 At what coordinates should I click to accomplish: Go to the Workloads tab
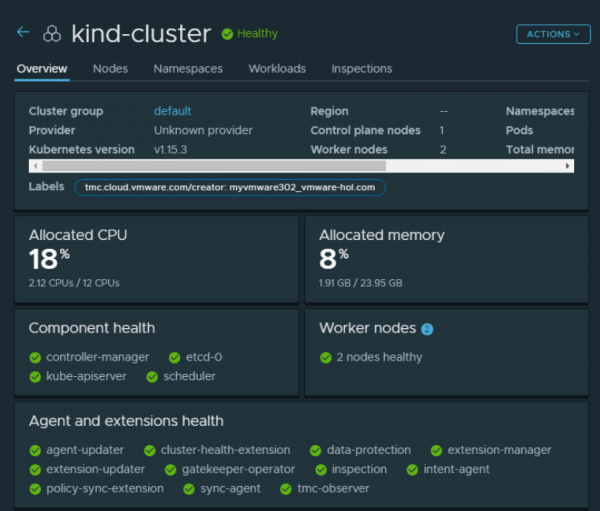click(x=277, y=69)
